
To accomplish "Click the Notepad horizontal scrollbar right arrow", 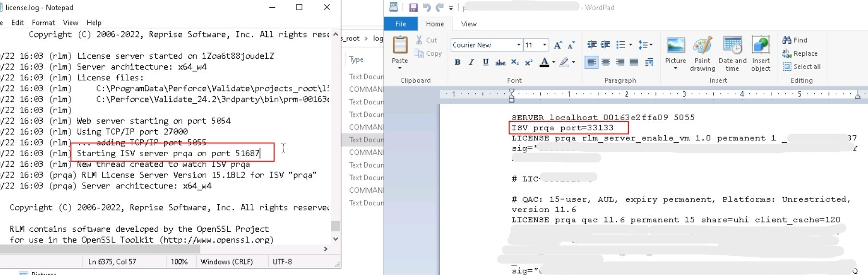I will (x=325, y=249).
